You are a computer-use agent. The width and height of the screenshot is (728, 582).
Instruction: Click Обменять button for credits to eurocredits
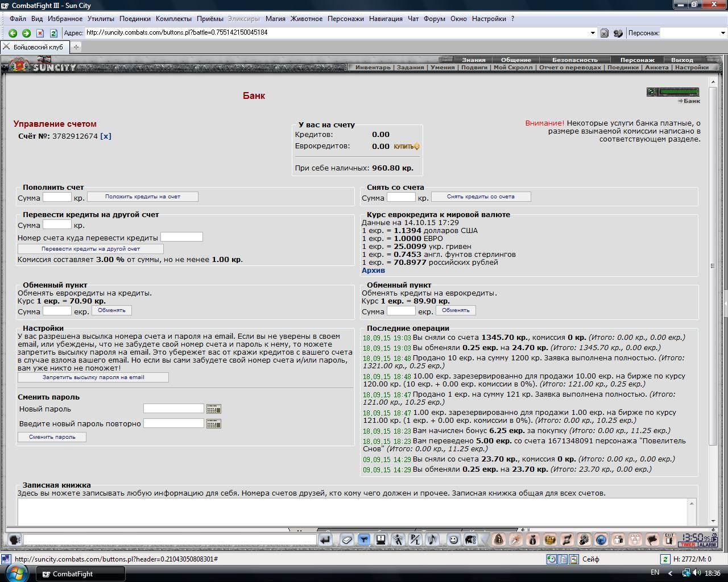click(456, 310)
